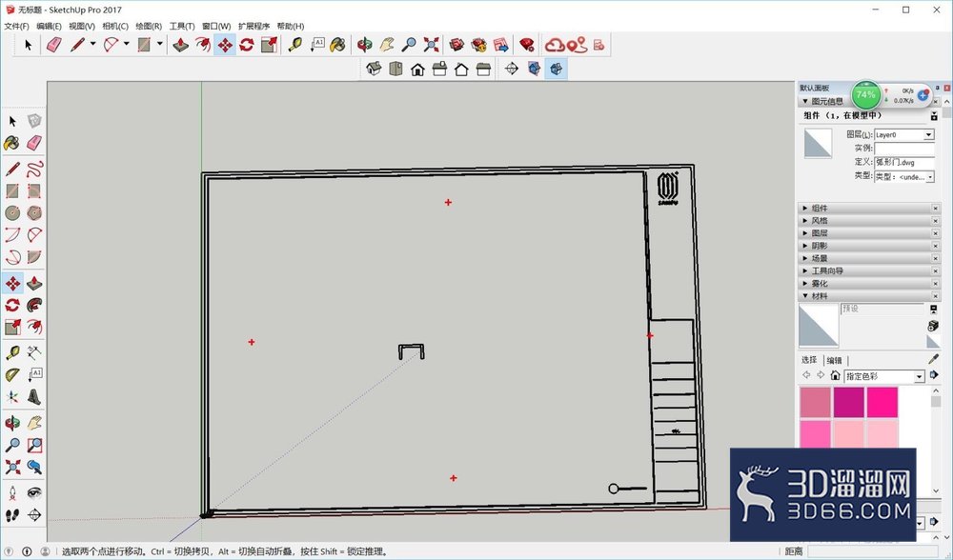The width and height of the screenshot is (953, 560).
Task: Select the Eraser tool in top toolbar
Action: (x=54, y=45)
